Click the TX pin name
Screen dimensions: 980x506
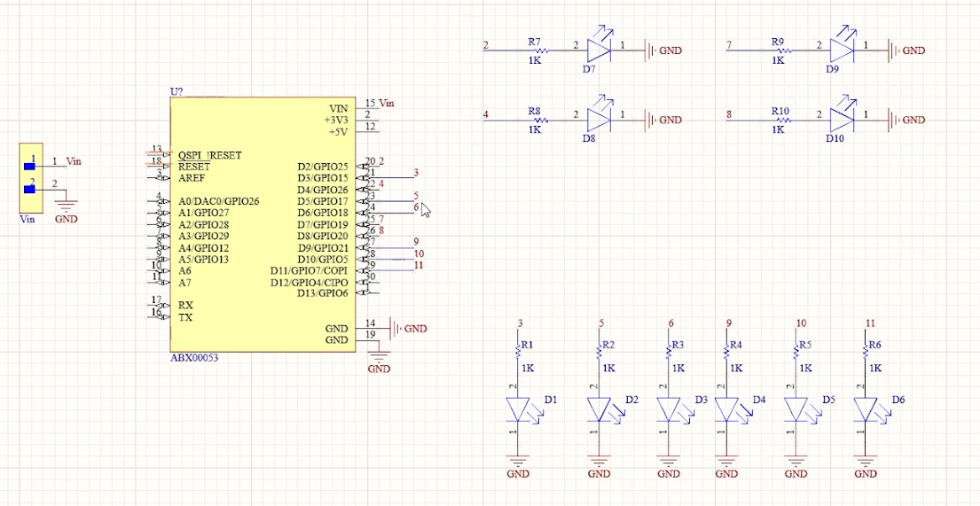(x=185, y=317)
